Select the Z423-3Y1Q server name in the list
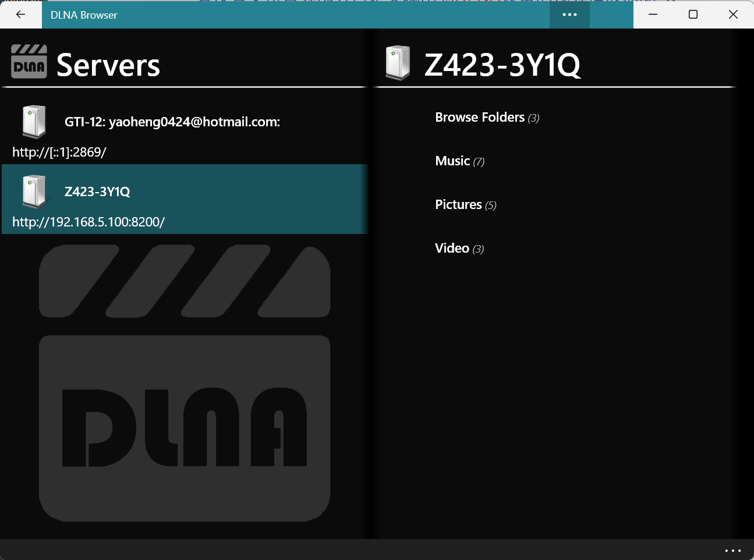754x560 pixels. (x=97, y=192)
